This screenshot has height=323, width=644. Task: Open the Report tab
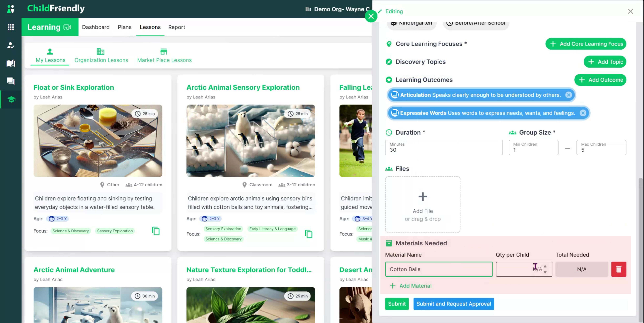click(176, 27)
